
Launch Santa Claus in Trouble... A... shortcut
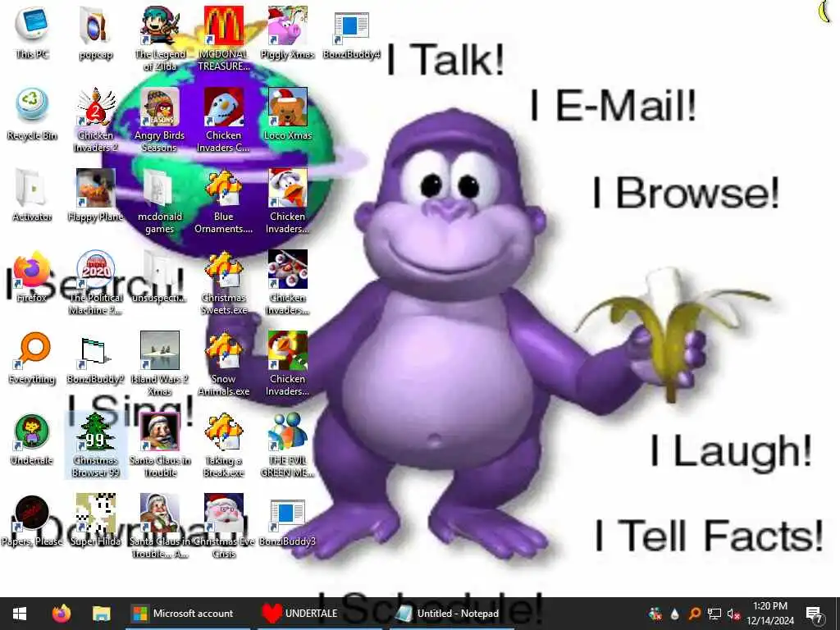(160, 526)
